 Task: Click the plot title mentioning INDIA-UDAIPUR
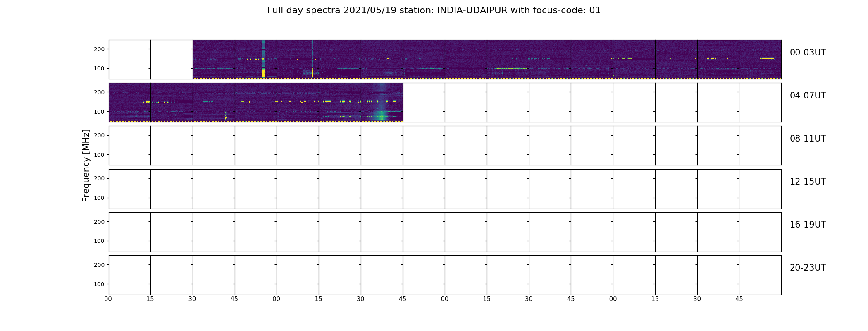point(434,10)
